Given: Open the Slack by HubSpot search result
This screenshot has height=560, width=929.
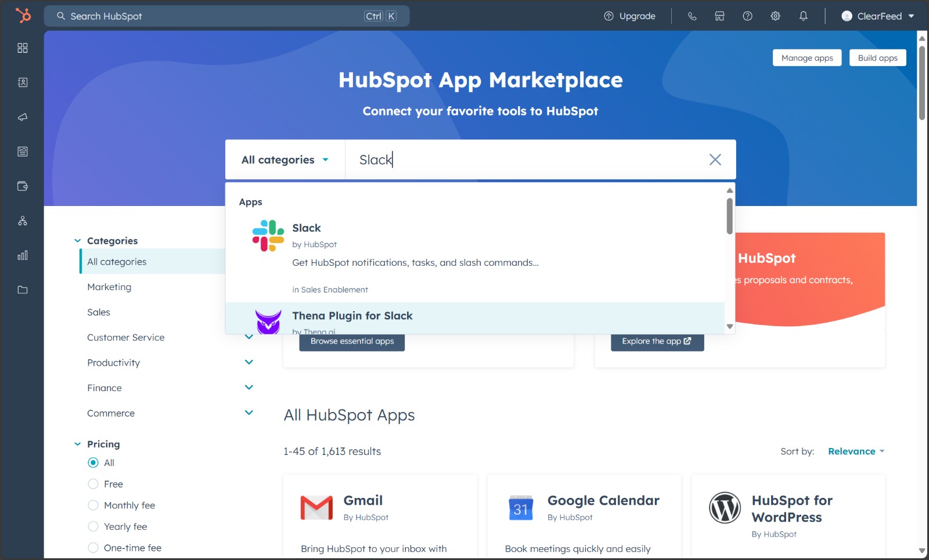Looking at the screenshot, I should [475, 258].
